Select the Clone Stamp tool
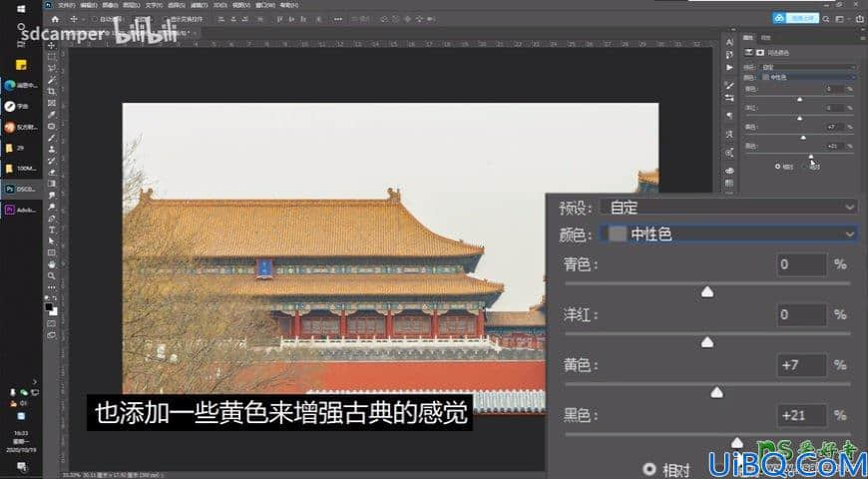The width and height of the screenshot is (868, 479). coord(52,150)
